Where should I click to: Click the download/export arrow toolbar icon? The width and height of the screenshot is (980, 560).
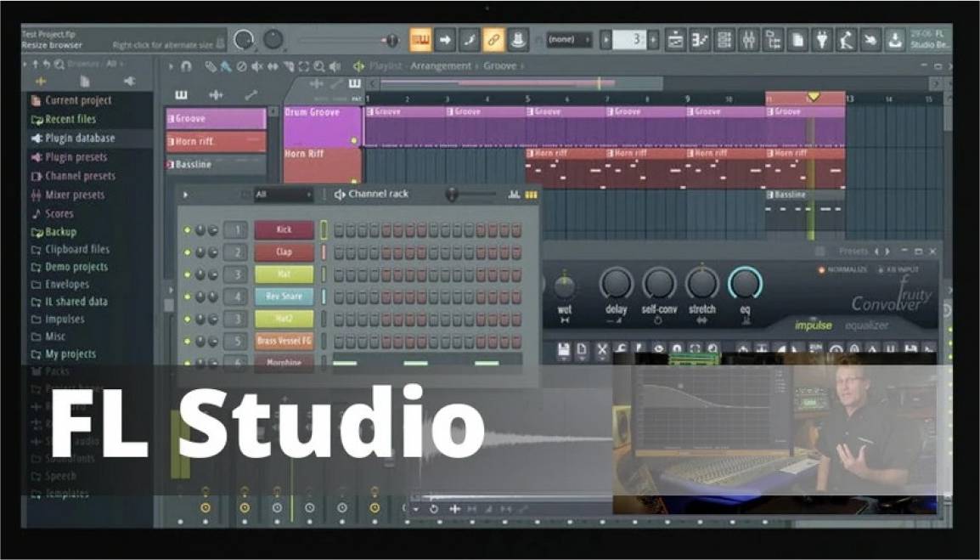pos(895,40)
